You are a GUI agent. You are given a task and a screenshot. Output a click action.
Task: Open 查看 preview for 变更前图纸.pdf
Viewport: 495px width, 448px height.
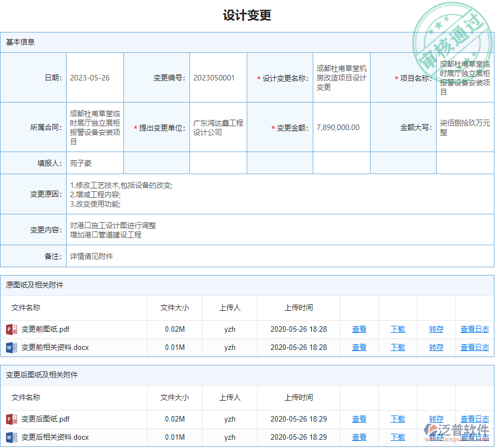pos(359,329)
